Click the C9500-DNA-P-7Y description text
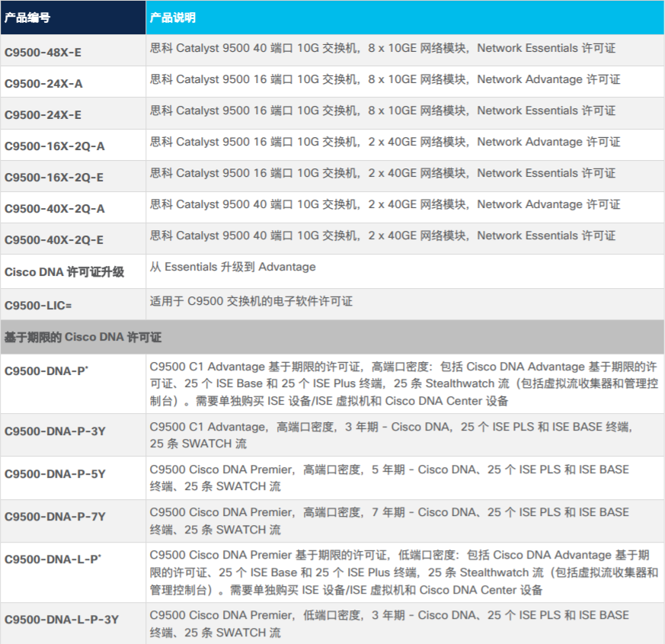Screen dimensions: 665x644 (x=389, y=521)
